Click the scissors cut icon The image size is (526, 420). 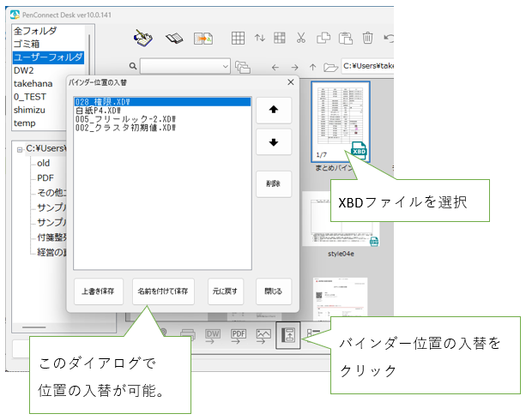click(301, 38)
